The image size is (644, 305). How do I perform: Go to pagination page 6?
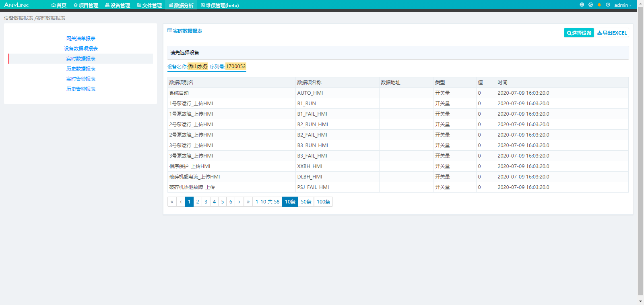click(231, 202)
